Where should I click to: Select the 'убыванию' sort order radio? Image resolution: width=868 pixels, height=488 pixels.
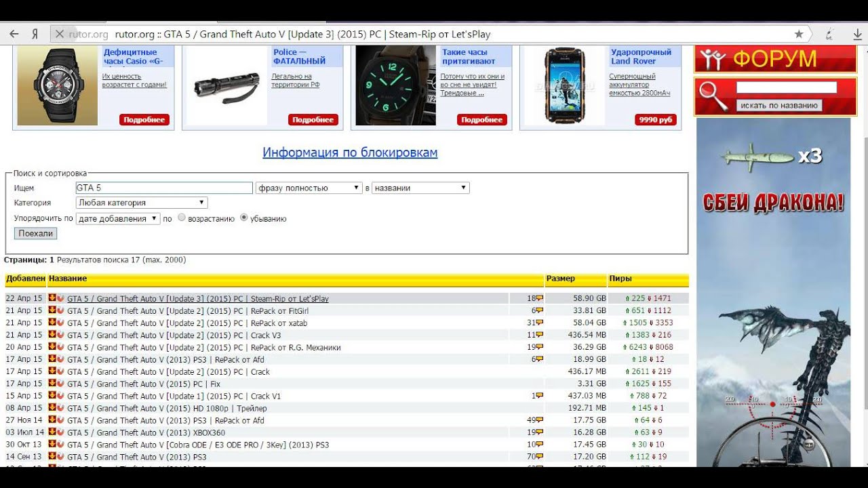click(244, 218)
